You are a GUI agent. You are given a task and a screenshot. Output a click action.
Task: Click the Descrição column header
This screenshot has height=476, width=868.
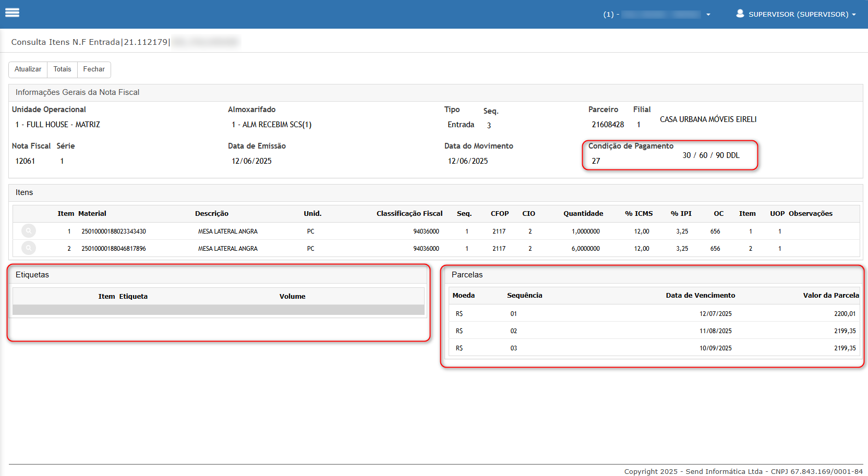pyautogui.click(x=212, y=213)
